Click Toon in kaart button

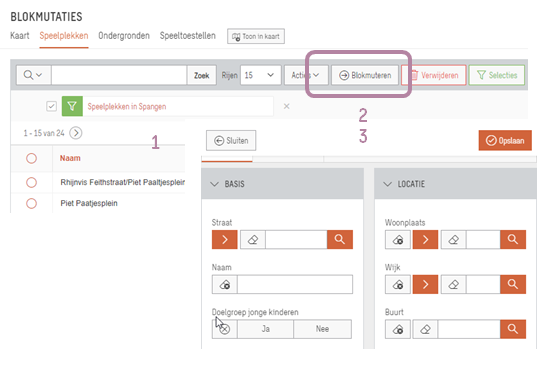point(256,36)
